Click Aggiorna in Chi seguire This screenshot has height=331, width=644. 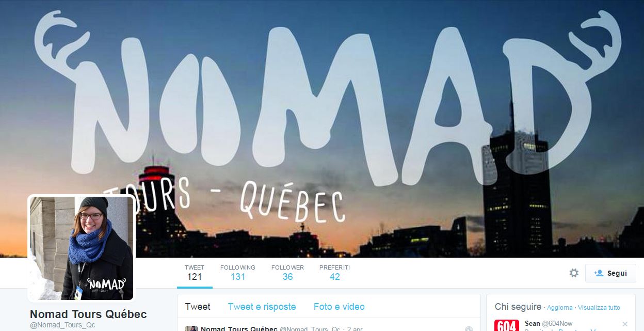pos(560,308)
